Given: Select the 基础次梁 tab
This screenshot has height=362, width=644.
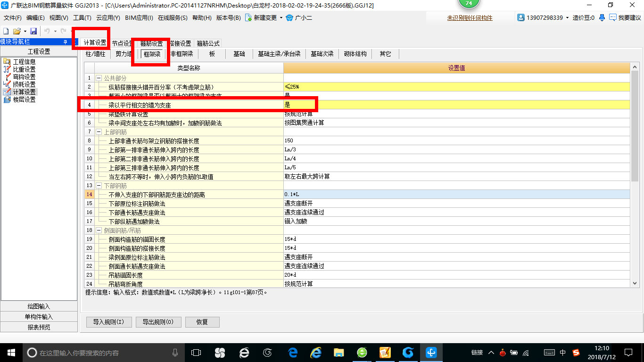Looking at the screenshot, I should pos(322,54).
